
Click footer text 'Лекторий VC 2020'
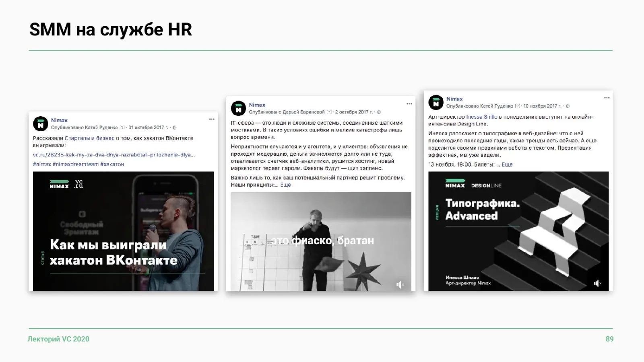click(58, 339)
